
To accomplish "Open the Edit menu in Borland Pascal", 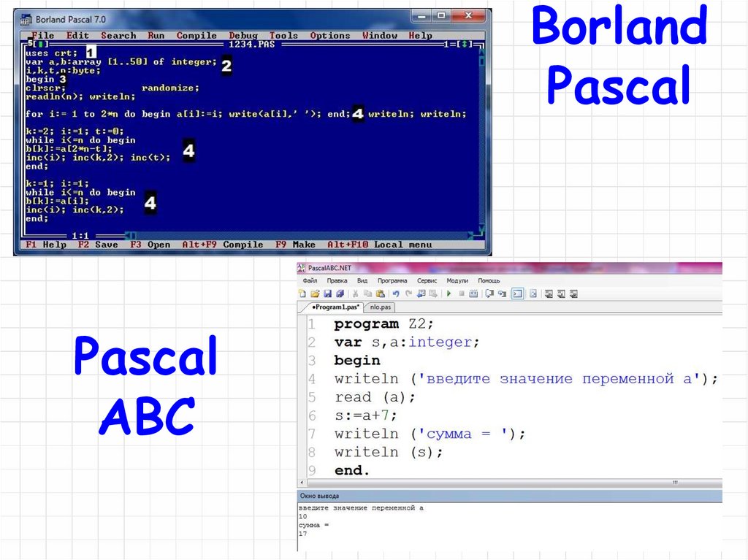I will tap(77, 35).
